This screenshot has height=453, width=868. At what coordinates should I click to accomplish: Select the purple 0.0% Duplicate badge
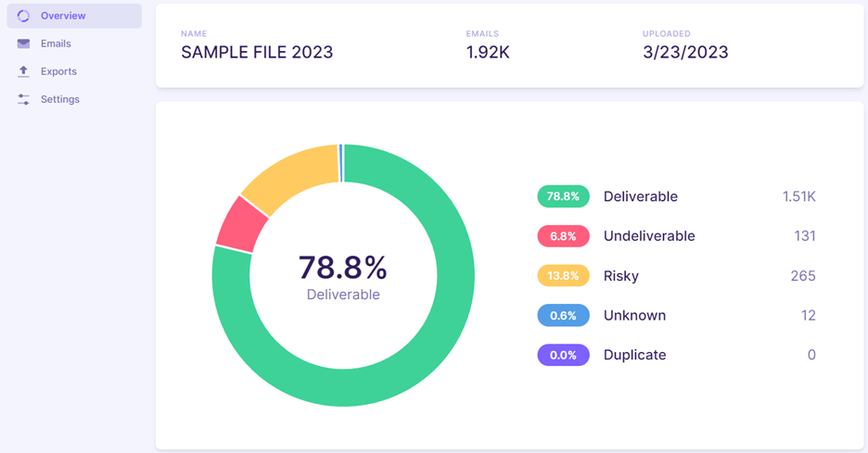click(563, 355)
